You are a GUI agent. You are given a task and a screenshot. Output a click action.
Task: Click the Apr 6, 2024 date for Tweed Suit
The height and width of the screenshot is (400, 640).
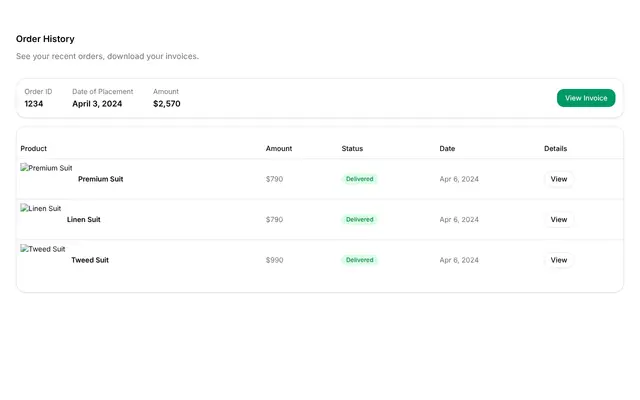[459, 260]
